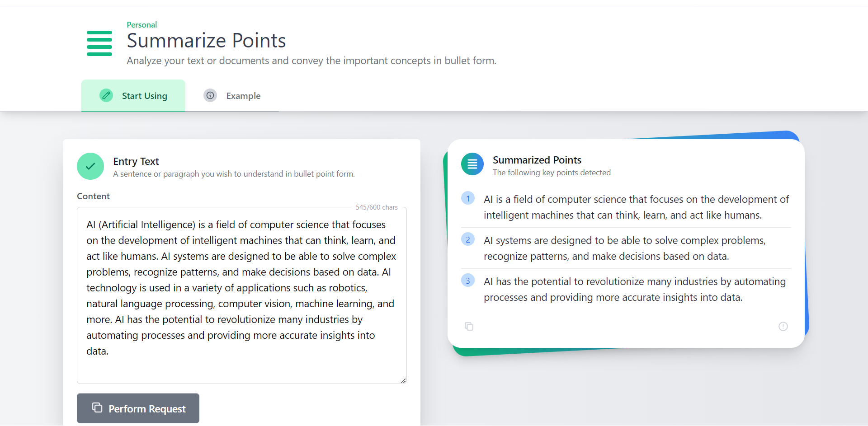Open the Example tab
This screenshot has height=426, width=868.
(243, 96)
